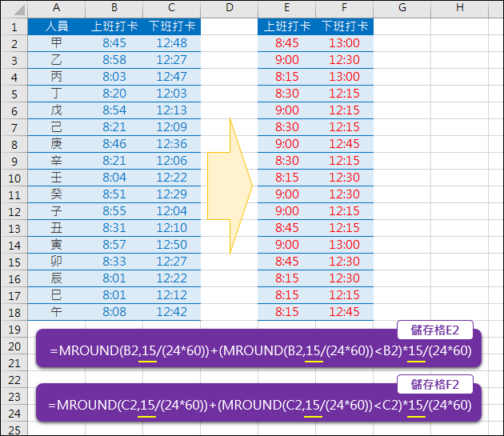504x436 pixels.
Task: Click cell with 12:47
Action: pyautogui.click(x=172, y=77)
